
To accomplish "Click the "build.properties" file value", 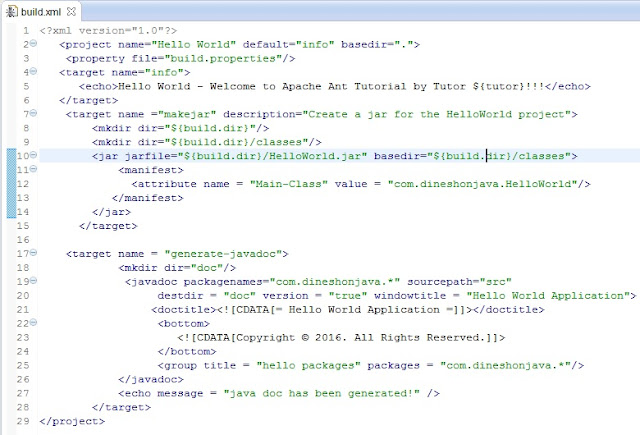I will pos(223,58).
